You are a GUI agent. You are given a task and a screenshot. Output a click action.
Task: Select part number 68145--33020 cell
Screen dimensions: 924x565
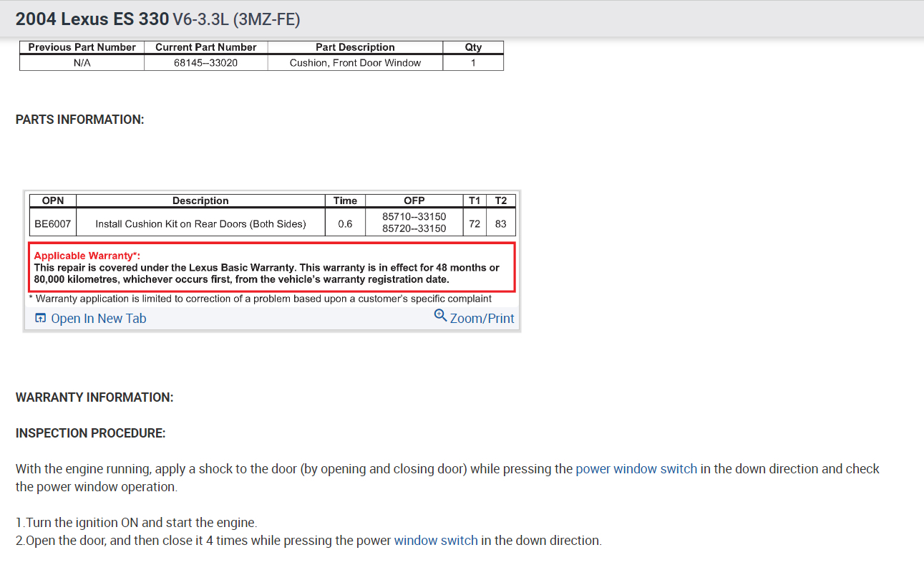(x=206, y=63)
